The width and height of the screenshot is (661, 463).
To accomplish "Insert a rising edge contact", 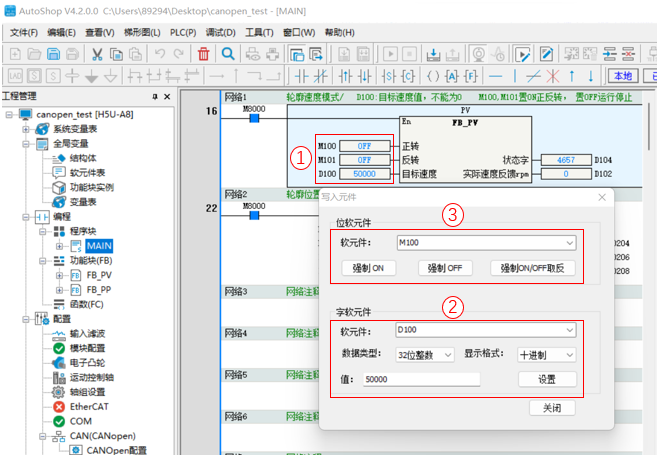I will pyautogui.click(x=345, y=76).
